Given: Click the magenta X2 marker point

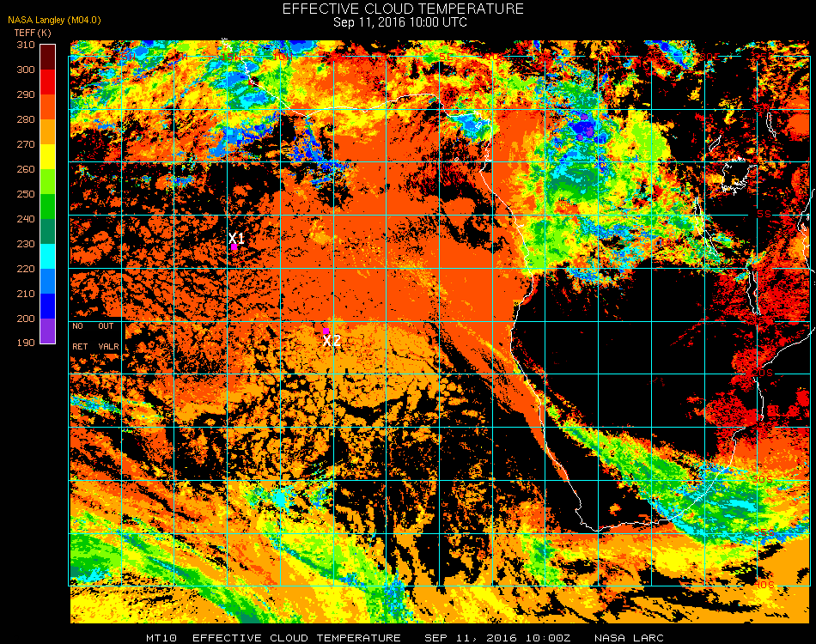Looking at the screenshot, I should (x=326, y=331).
